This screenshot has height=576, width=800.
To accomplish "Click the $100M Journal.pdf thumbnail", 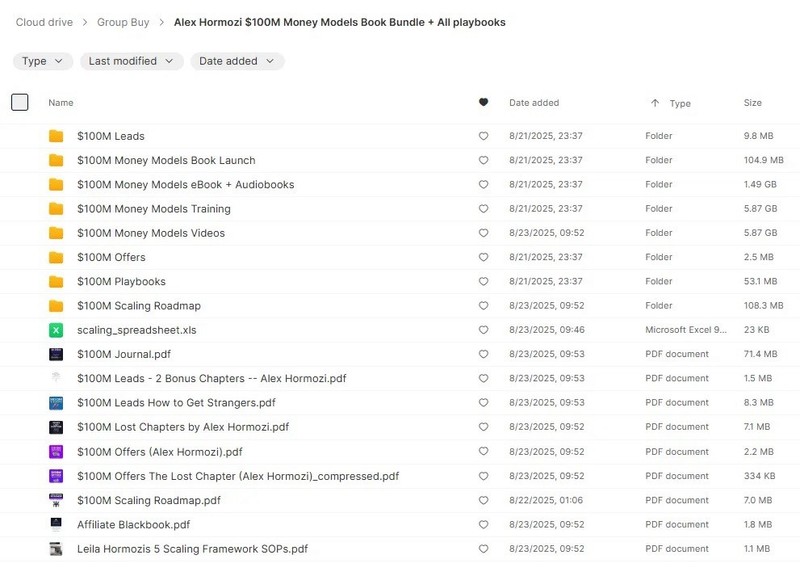I will [x=56, y=354].
